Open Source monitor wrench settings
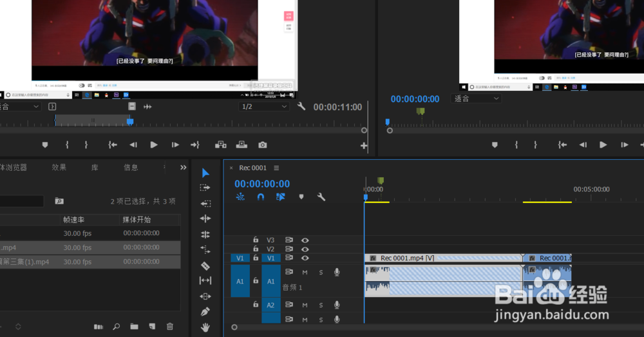Viewport: 644px width, 337px height. tap(301, 106)
